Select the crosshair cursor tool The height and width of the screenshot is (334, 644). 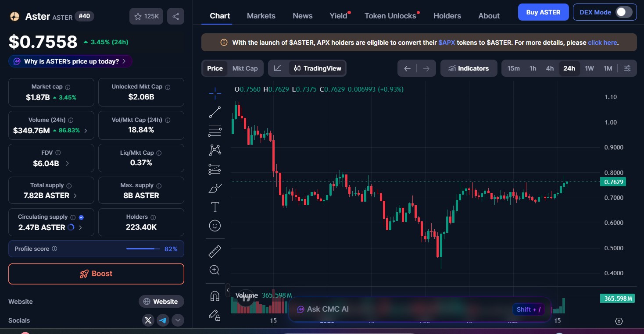pos(215,93)
